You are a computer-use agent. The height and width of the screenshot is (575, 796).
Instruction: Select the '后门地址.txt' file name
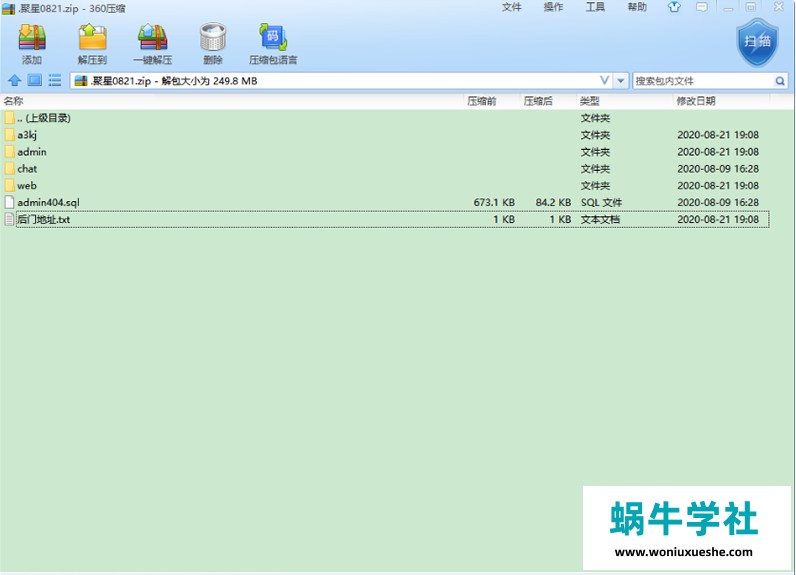point(44,219)
